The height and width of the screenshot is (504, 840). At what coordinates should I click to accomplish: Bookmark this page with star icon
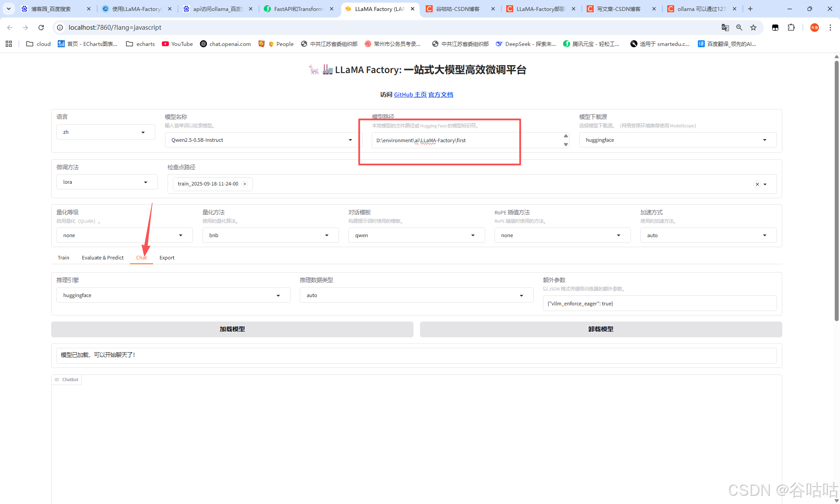[753, 28]
